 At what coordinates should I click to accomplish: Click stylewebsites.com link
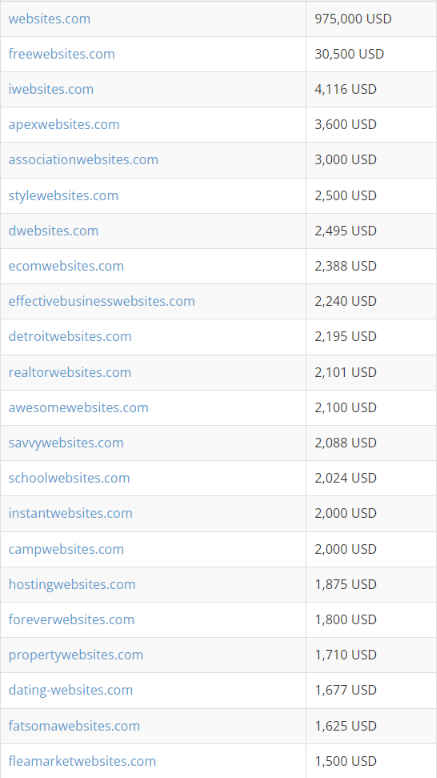click(x=63, y=195)
